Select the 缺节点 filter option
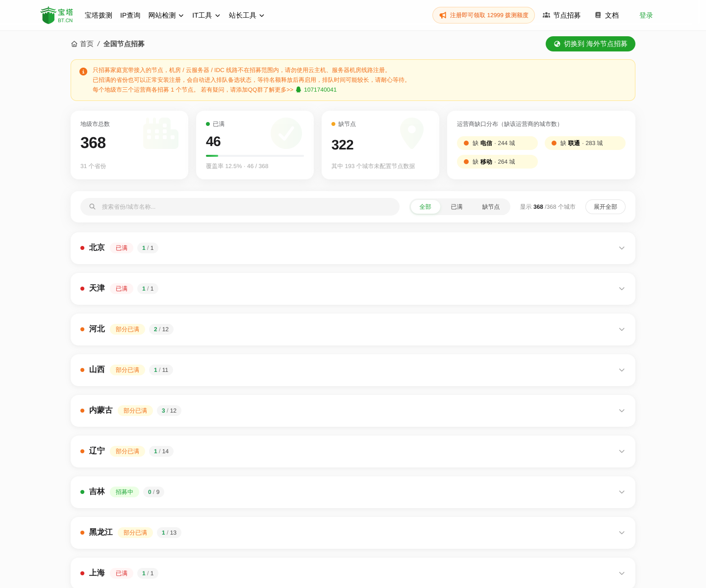The image size is (706, 588). [x=491, y=207]
